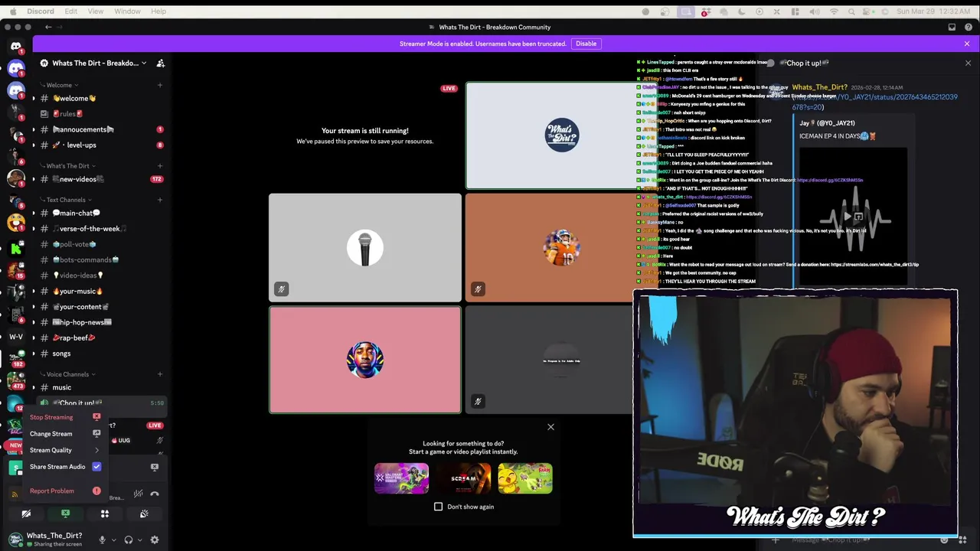Open the activities launcher icon
The width and height of the screenshot is (980, 551).
tap(105, 514)
